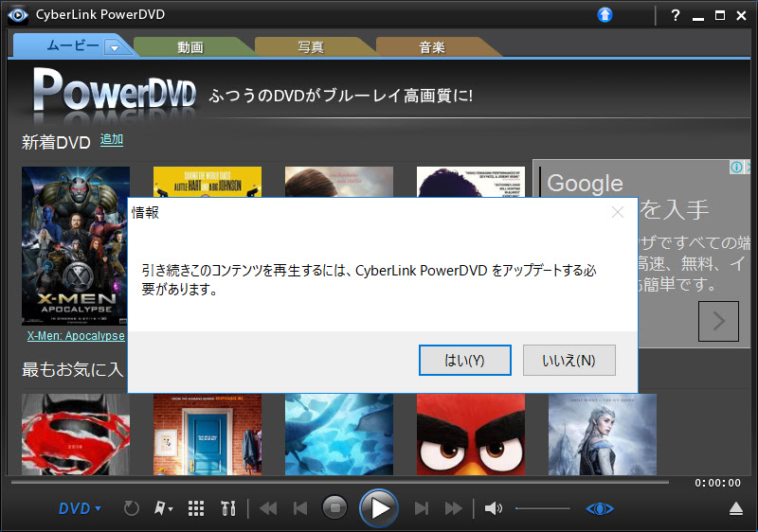Screen dimensions: 758x532
Task: Click the next chapter button
Action: pyautogui.click(x=421, y=508)
